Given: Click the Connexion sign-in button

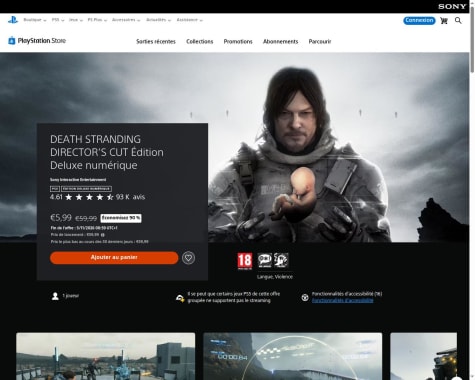Looking at the screenshot, I should 419,20.
